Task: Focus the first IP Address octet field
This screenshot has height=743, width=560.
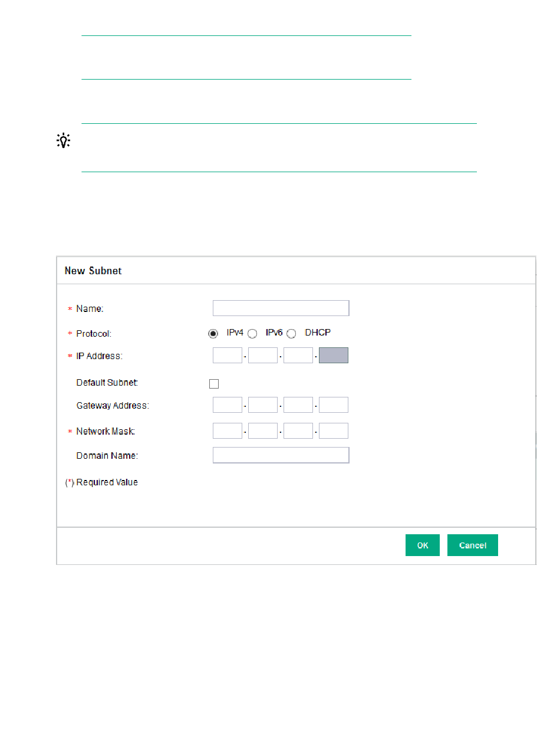Action: pyautogui.click(x=228, y=355)
